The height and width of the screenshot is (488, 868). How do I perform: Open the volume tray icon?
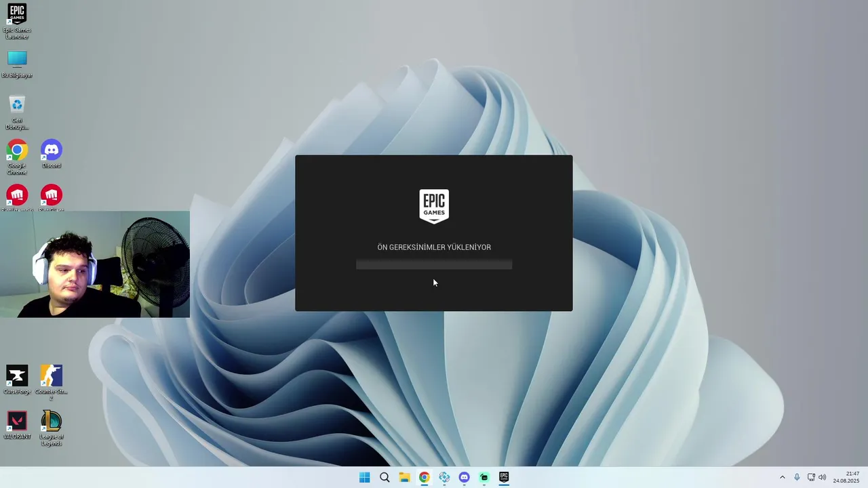(x=823, y=477)
